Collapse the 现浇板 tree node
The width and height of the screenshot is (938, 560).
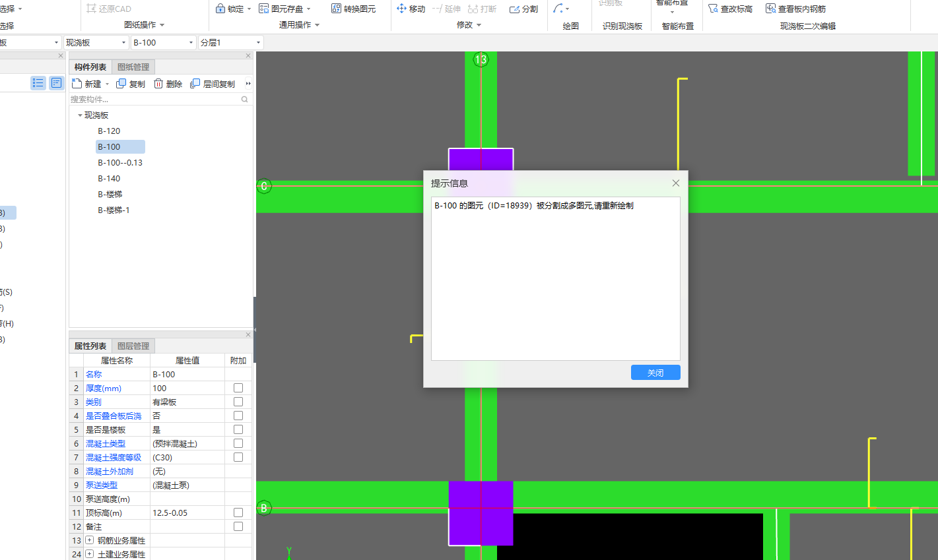point(80,115)
